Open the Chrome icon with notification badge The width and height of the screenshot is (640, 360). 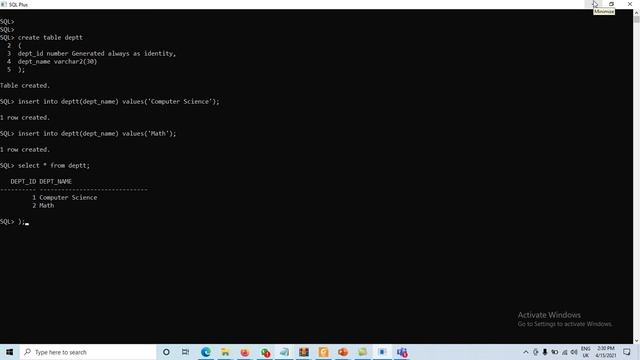(264, 352)
